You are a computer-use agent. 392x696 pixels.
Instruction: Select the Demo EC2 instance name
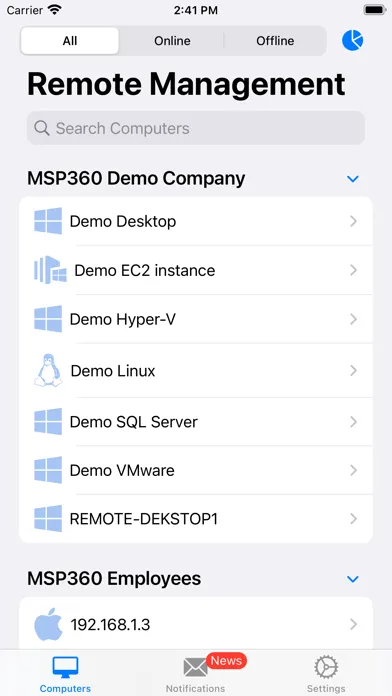tap(145, 270)
